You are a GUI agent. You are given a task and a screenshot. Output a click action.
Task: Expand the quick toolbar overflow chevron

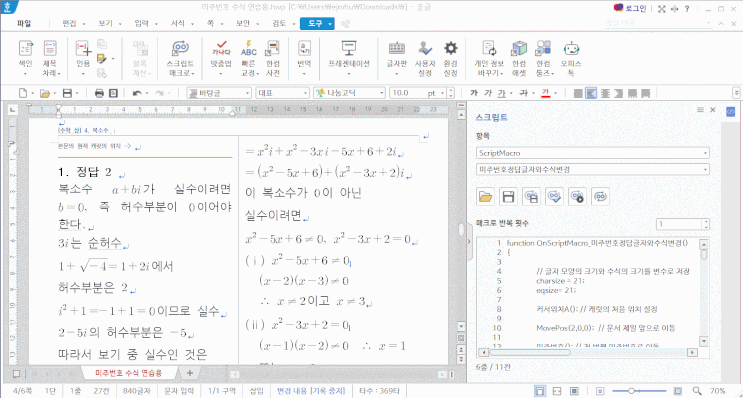(736, 93)
